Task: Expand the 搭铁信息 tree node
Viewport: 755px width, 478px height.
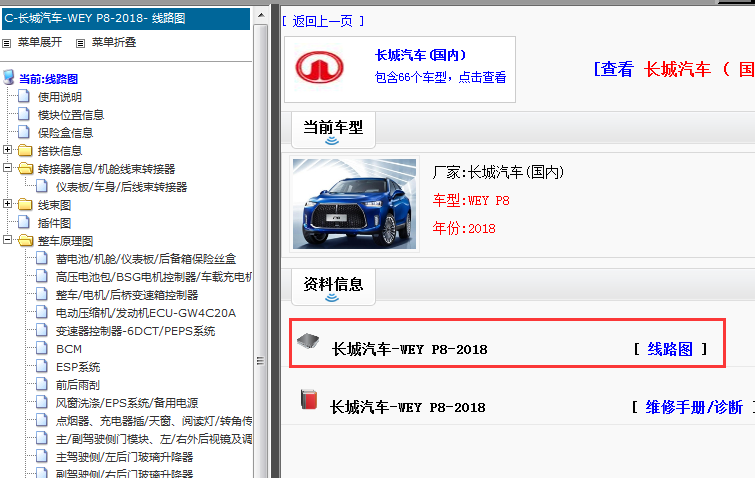Action: (7, 150)
